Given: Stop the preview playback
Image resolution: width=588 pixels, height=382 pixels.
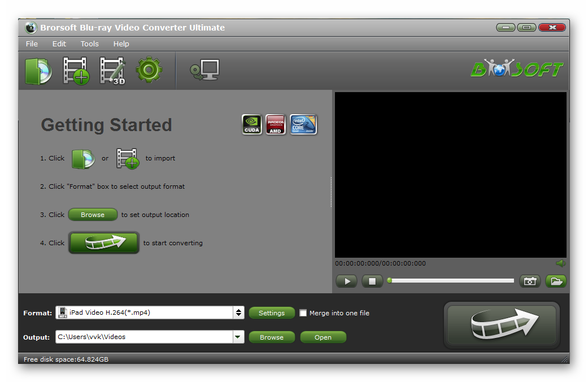Looking at the screenshot, I should [x=372, y=281].
